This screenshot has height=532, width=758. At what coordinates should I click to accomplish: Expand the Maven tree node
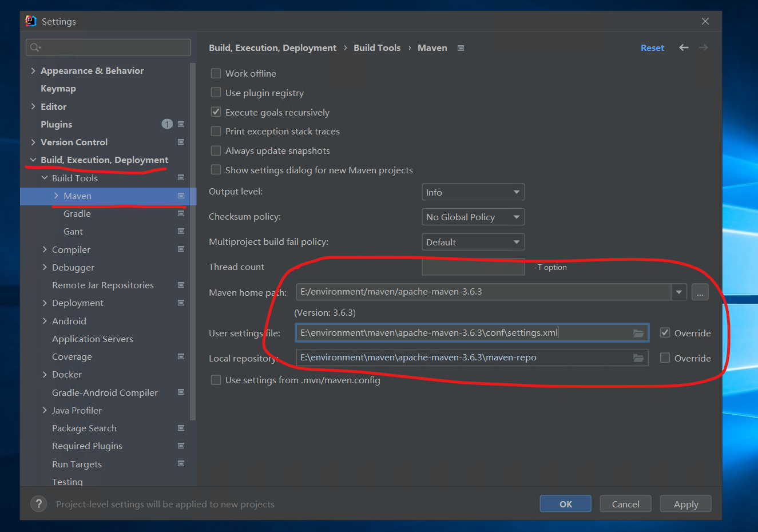point(56,196)
